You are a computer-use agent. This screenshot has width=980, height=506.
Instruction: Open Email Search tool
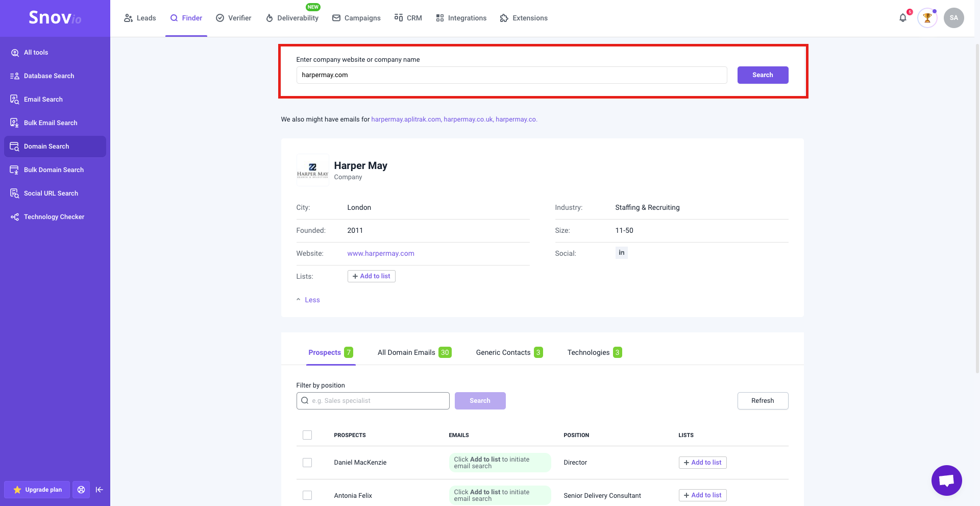pyautogui.click(x=55, y=100)
